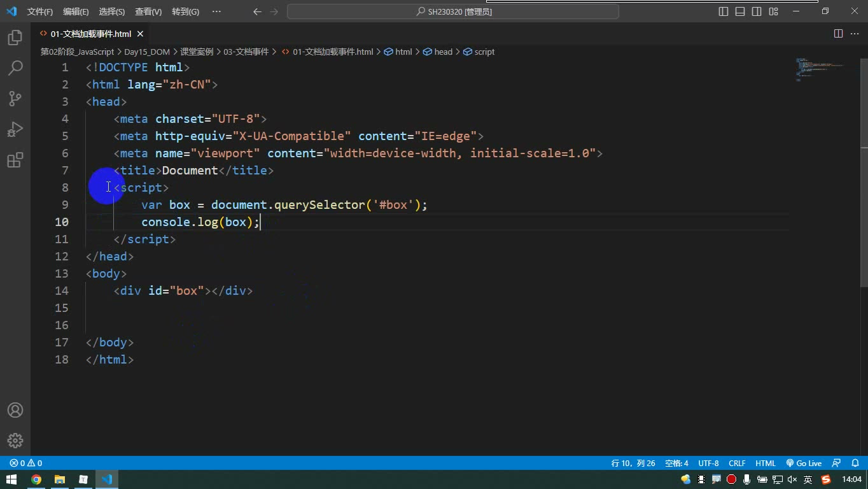The height and width of the screenshot is (489, 868).
Task: Click the notifications bell in status bar
Action: (x=855, y=464)
